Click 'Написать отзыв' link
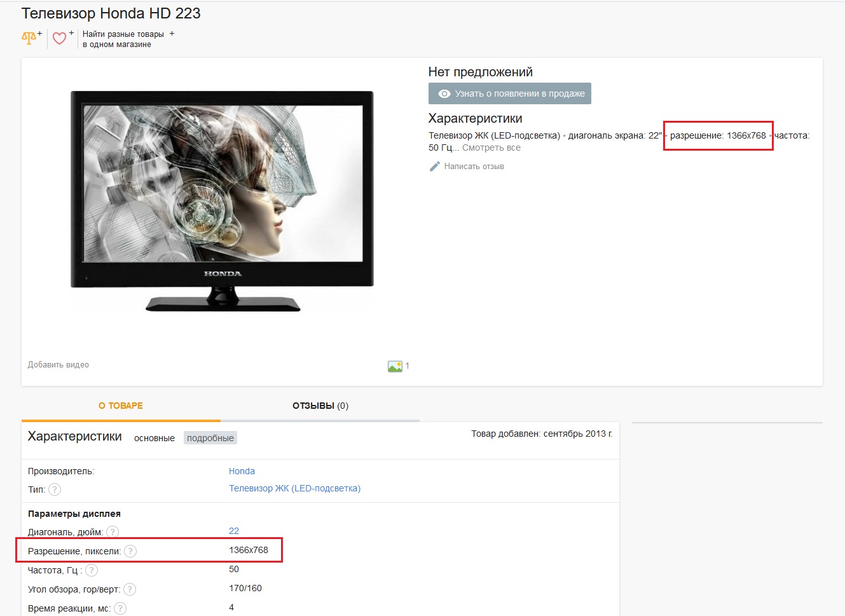Viewport: 845px width, 616px height. coord(474,167)
